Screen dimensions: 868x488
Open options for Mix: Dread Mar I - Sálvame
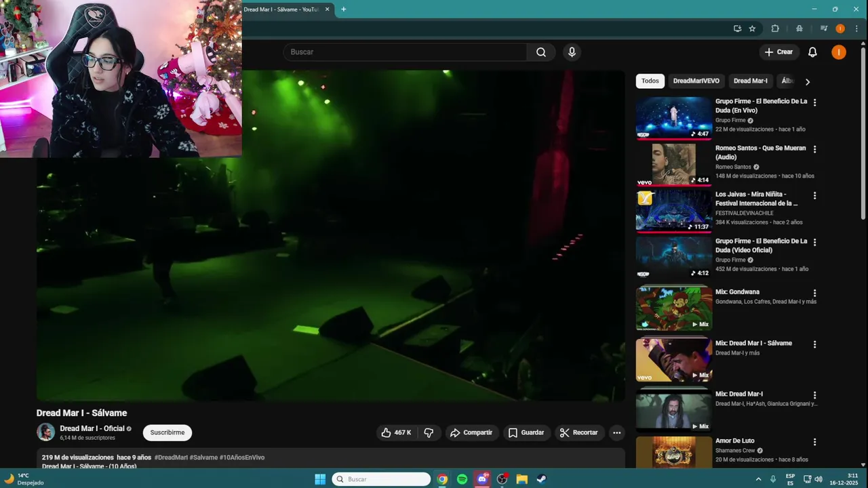point(814,344)
